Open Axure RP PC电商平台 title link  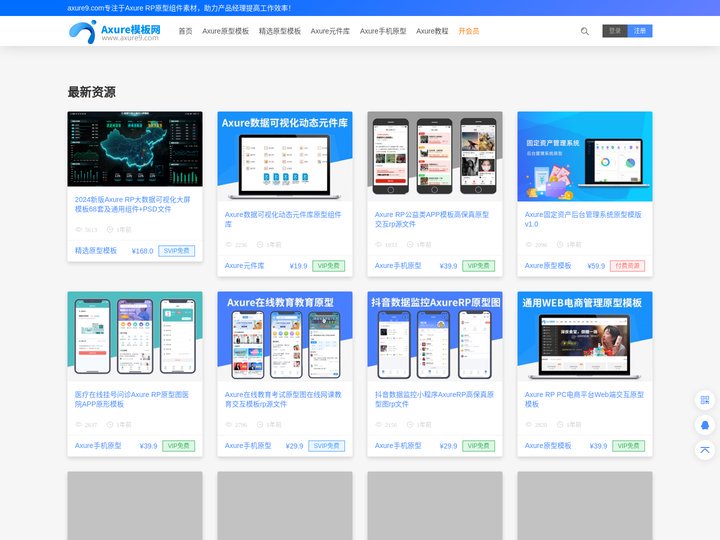point(584,399)
